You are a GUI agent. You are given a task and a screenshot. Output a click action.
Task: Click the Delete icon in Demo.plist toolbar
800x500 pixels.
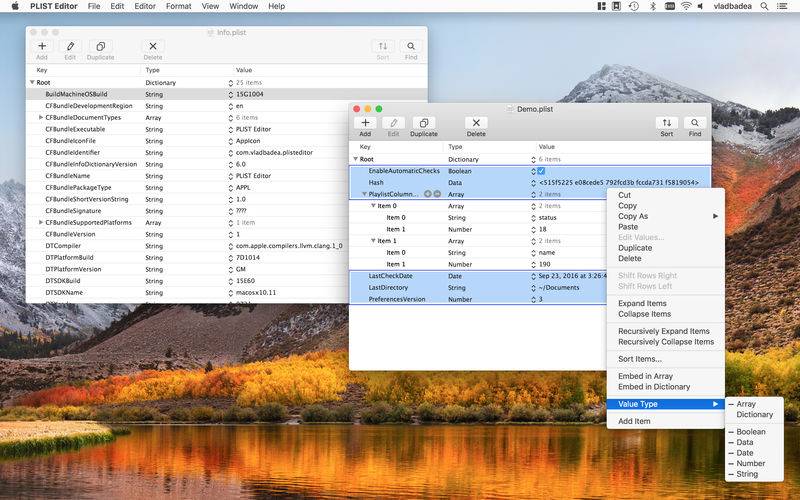coord(476,123)
